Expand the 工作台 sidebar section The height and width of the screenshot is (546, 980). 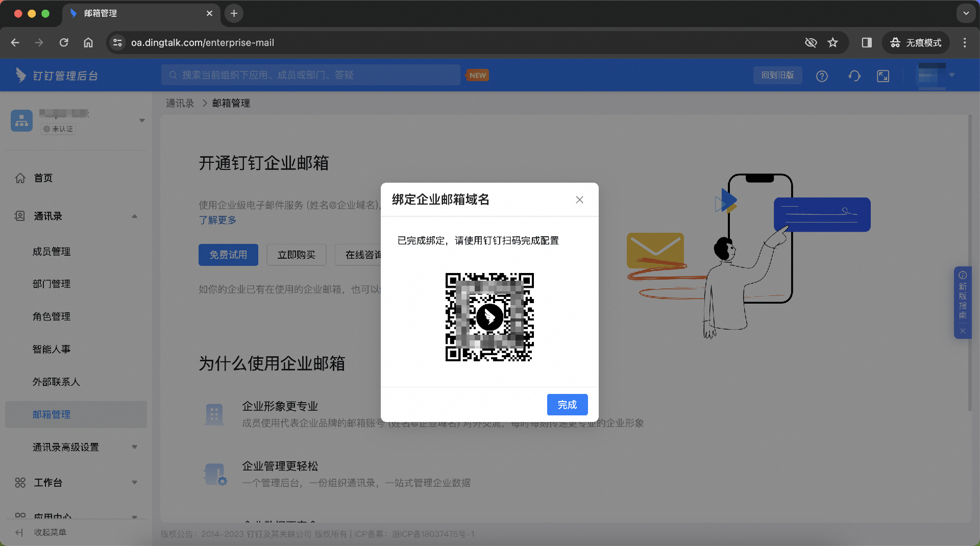(135, 482)
